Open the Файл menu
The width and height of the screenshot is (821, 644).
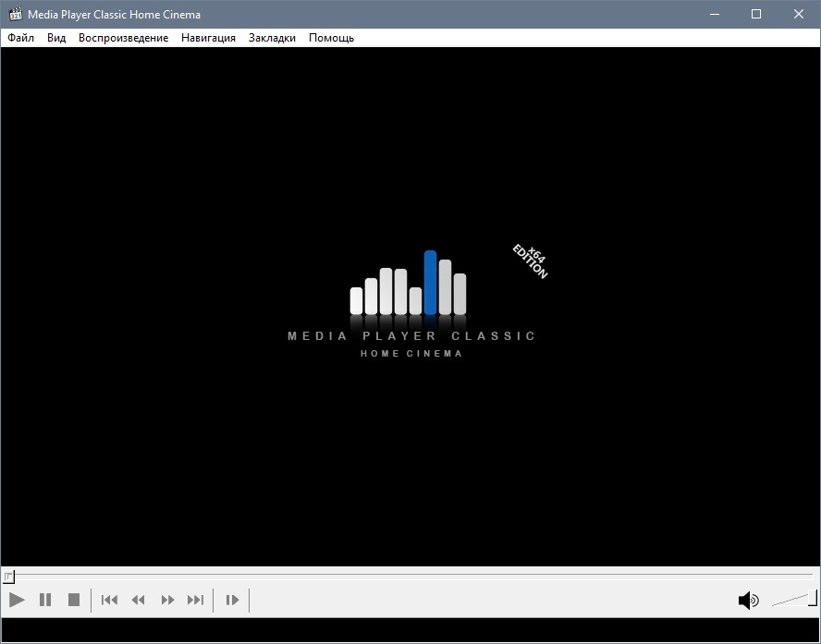pyautogui.click(x=20, y=38)
